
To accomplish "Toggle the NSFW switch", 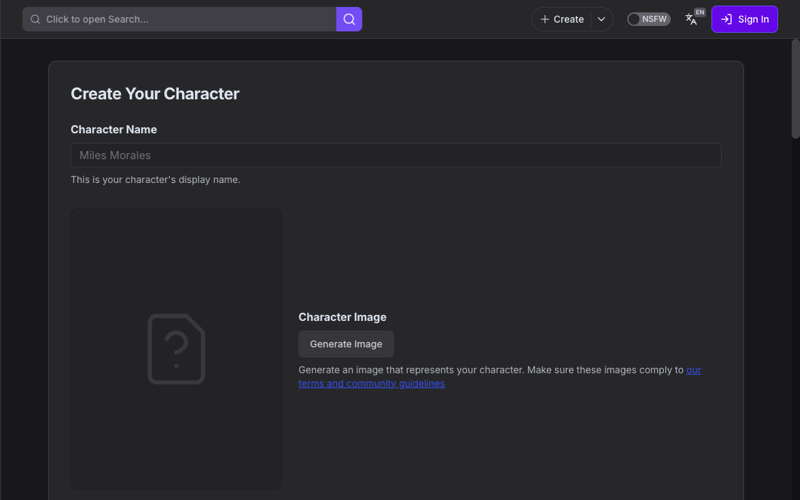I will (648, 19).
